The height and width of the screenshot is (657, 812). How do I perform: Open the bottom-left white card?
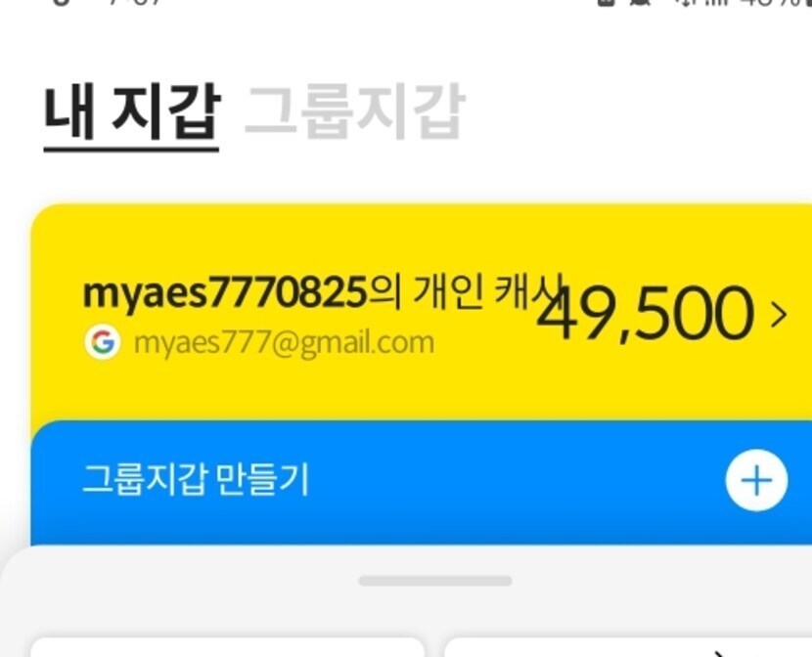[228, 647]
